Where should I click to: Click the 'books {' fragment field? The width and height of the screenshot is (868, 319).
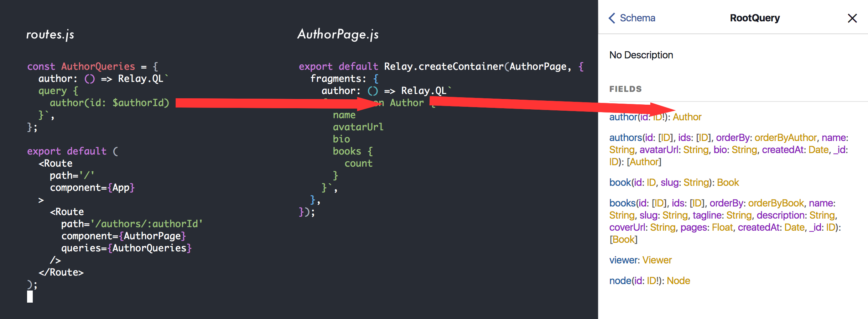(x=353, y=151)
